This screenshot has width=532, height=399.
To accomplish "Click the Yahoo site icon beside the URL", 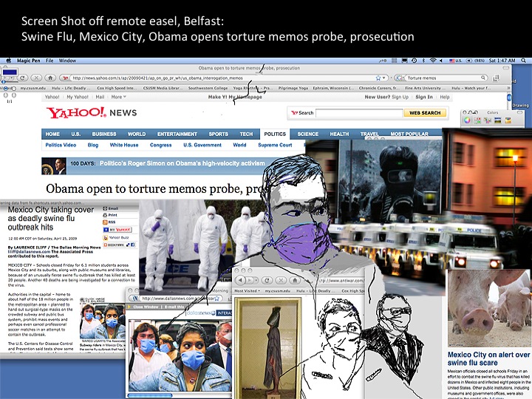I will click(66, 78).
